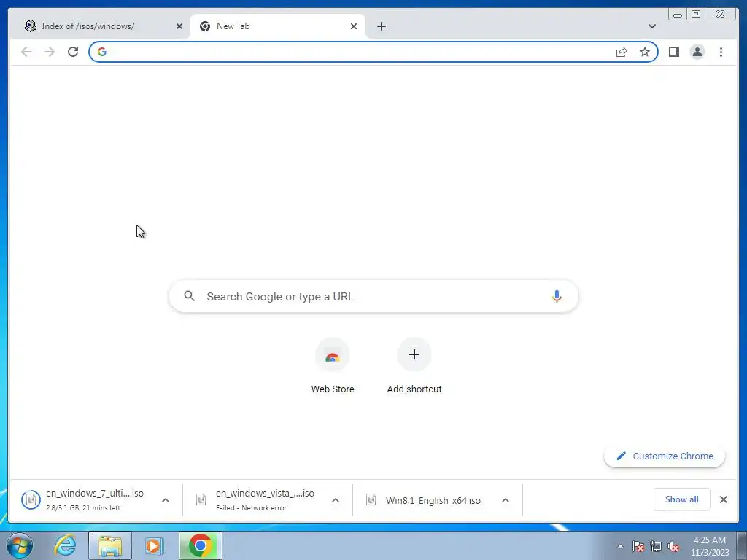Close the Index of /isos/windows/ tab
Viewport: 747px width, 560px height.
179,26
